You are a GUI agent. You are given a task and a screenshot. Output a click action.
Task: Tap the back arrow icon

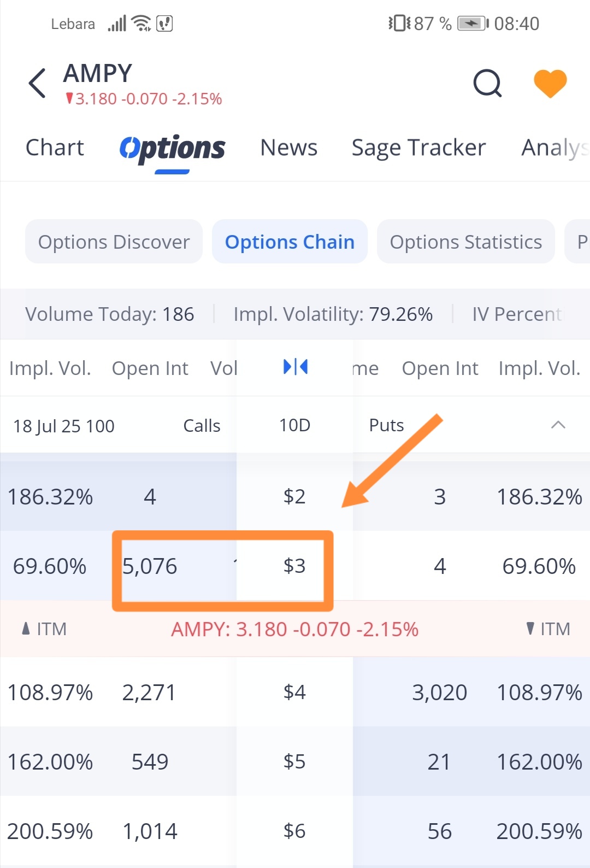pos(37,84)
